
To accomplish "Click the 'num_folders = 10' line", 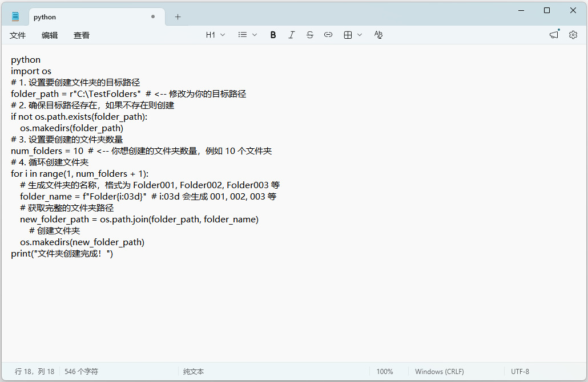I will 142,151.
